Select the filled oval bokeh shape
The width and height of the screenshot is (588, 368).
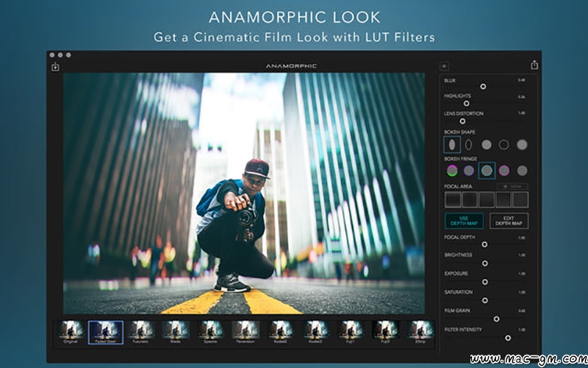pyautogui.click(x=452, y=144)
